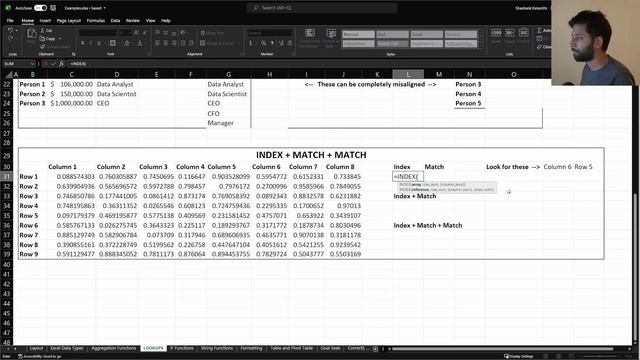Click the Copy button
Viewport: 640px width, 360px height.
click(48, 39)
